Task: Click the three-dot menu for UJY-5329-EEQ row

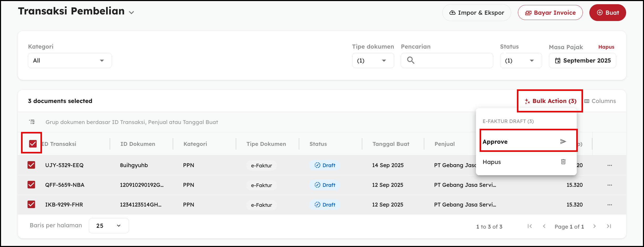Action: click(x=610, y=165)
